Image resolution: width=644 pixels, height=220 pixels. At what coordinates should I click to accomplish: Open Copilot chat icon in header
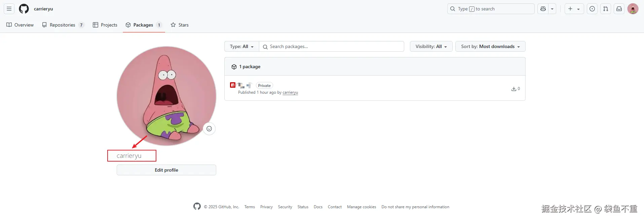pyautogui.click(x=543, y=9)
